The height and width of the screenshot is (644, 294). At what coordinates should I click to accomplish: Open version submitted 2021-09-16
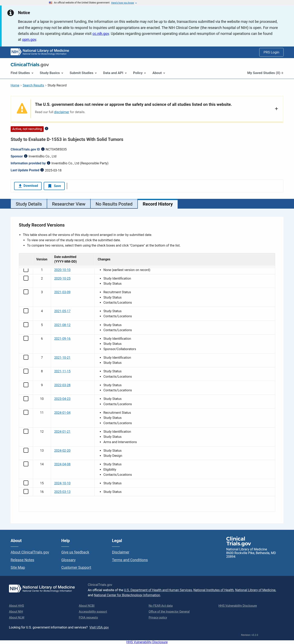click(62, 339)
